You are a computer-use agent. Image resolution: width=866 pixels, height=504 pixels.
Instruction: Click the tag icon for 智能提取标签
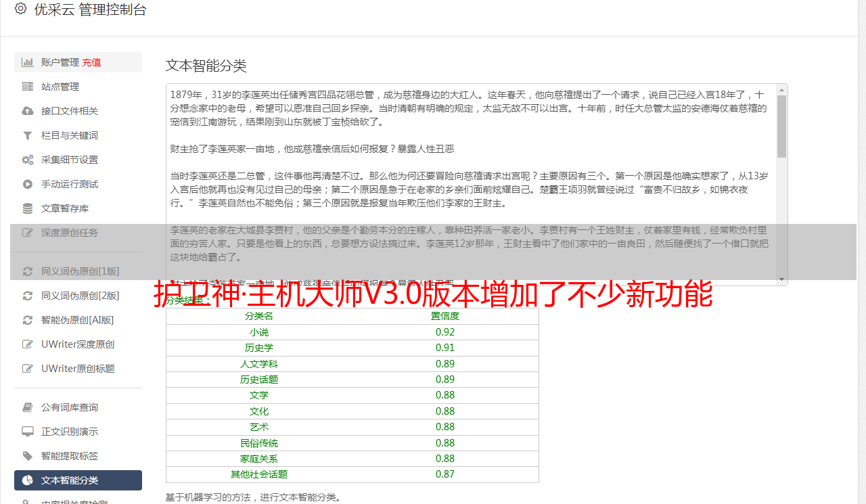[28, 456]
